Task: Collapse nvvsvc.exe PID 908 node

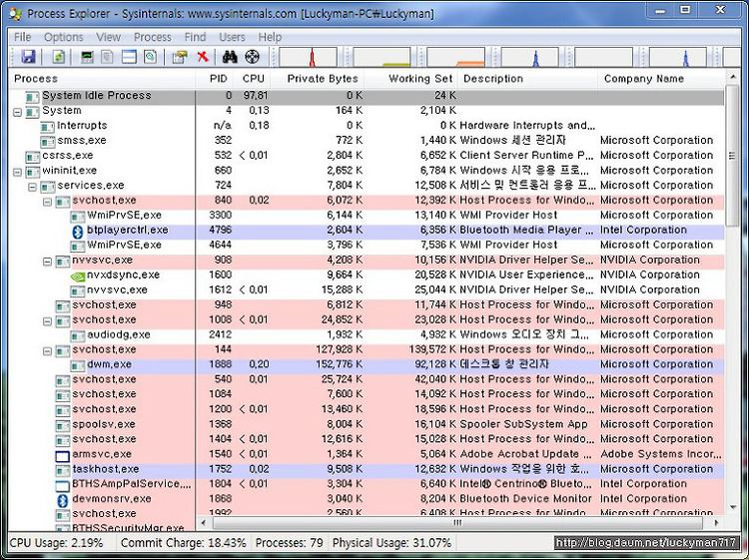Action: pos(47,262)
